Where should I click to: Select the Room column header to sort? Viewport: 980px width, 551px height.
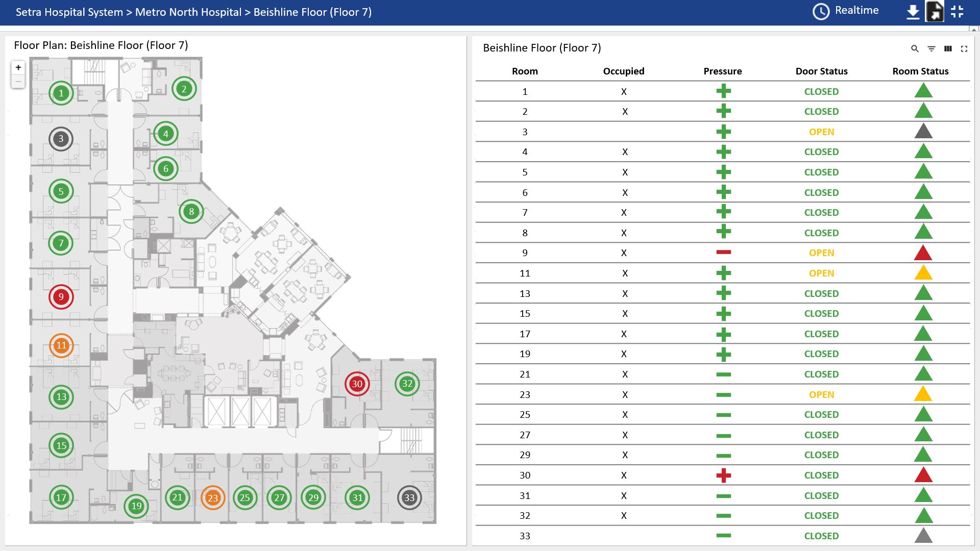(525, 70)
